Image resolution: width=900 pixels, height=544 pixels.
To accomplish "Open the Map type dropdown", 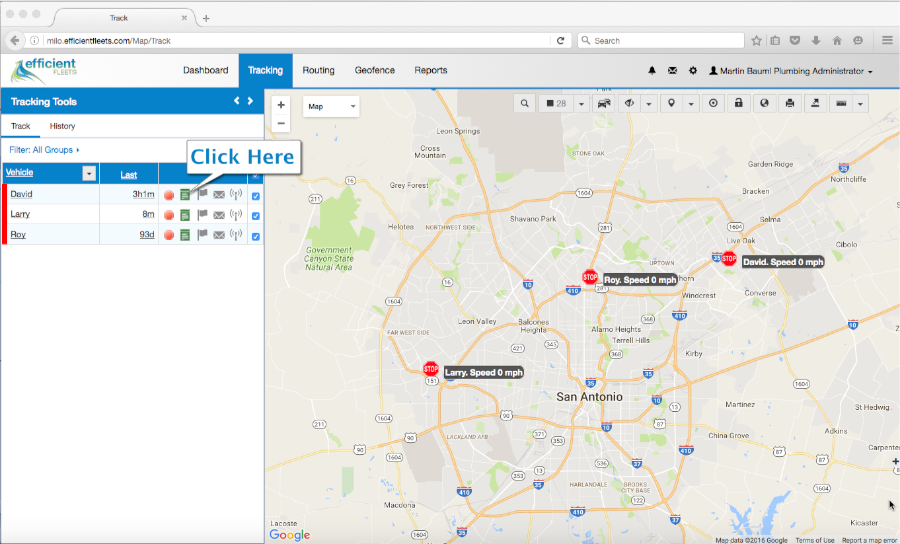I will pyautogui.click(x=331, y=106).
